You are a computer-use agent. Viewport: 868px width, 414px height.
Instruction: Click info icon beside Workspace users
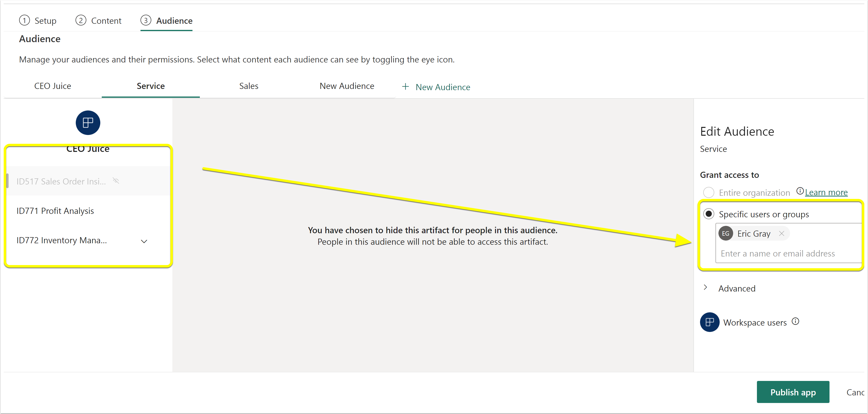pyautogui.click(x=795, y=321)
